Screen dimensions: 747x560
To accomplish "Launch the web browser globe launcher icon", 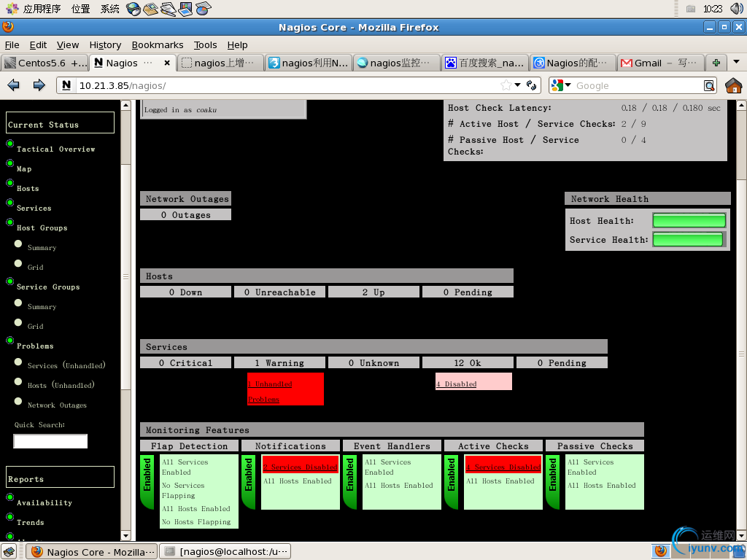I will click(x=133, y=9).
